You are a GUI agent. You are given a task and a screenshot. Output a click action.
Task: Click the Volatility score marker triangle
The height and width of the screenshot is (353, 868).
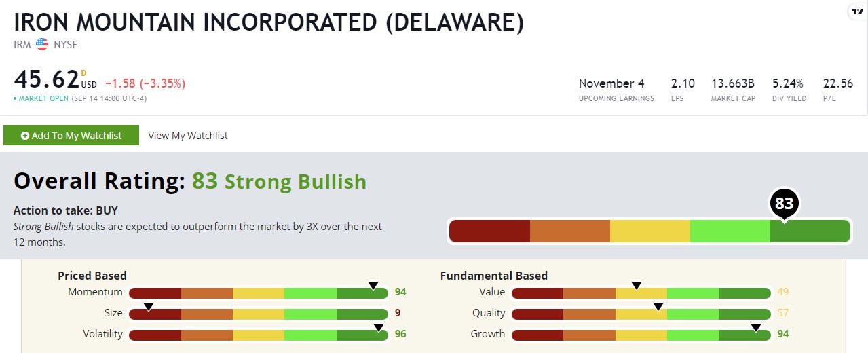[x=378, y=327]
